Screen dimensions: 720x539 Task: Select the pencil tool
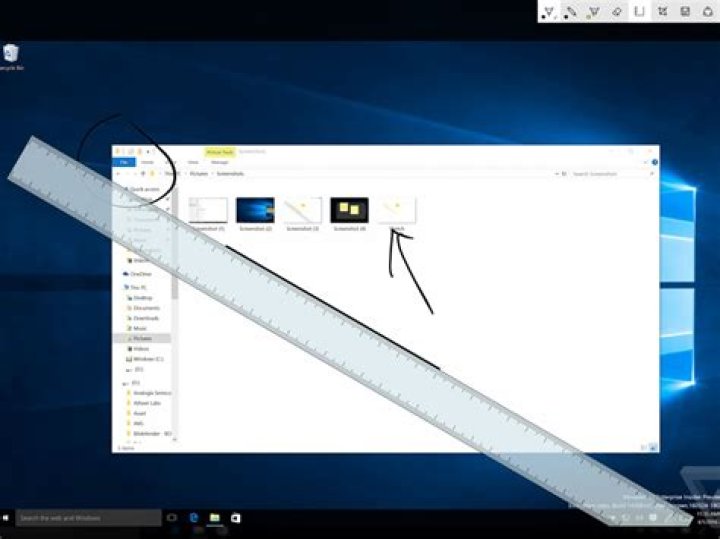coord(571,12)
